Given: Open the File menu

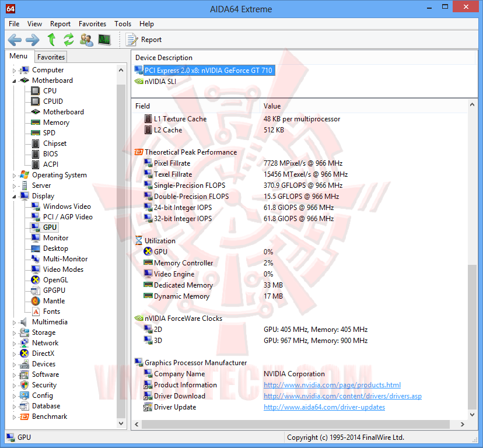Looking at the screenshot, I should (14, 24).
